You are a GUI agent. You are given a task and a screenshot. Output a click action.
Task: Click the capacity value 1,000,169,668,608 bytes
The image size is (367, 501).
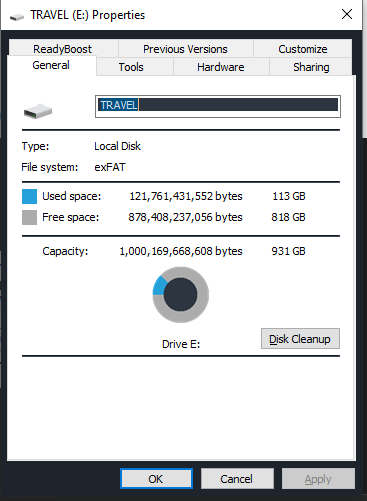click(x=181, y=251)
